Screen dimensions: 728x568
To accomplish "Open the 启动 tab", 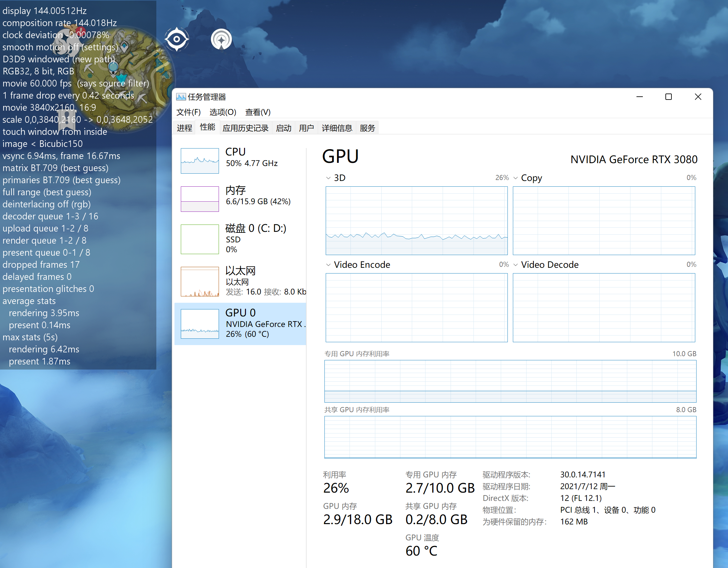I will [x=284, y=128].
